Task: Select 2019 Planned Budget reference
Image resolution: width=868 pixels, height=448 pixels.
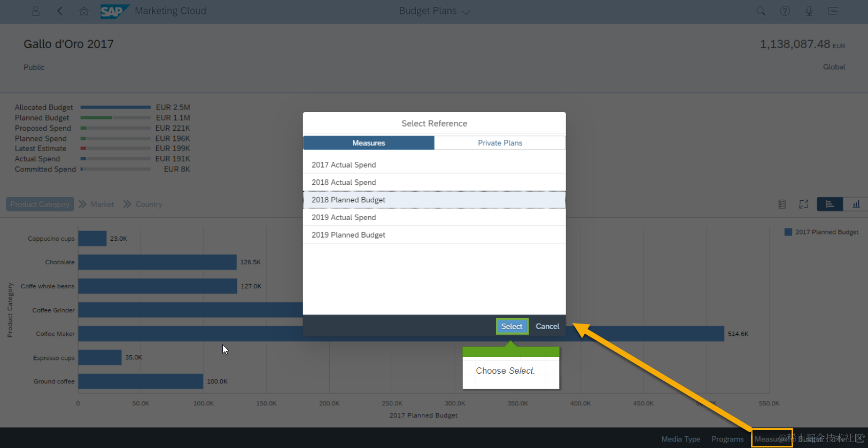Action: (x=434, y=235)
